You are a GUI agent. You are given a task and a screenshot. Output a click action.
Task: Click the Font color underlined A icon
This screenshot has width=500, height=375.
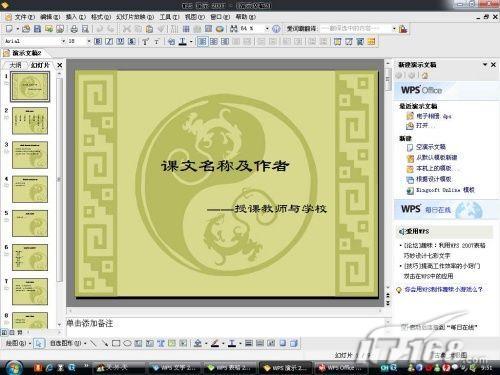182,41
